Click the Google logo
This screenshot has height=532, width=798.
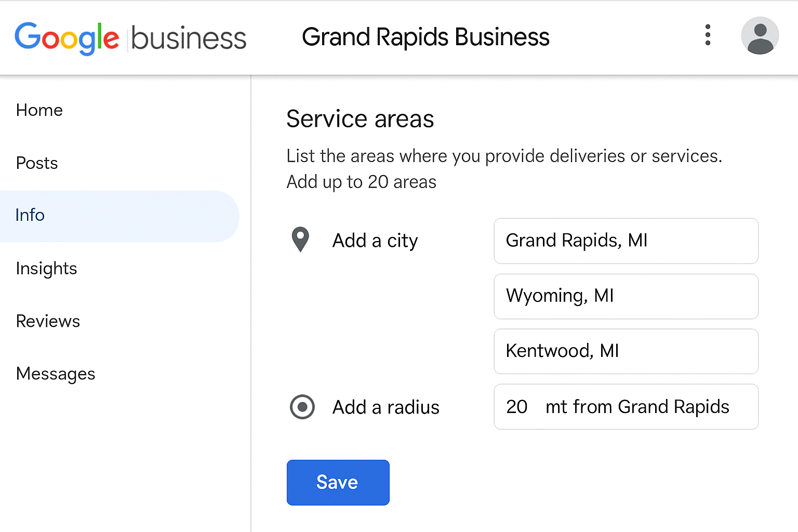click(x=67, y=38)
